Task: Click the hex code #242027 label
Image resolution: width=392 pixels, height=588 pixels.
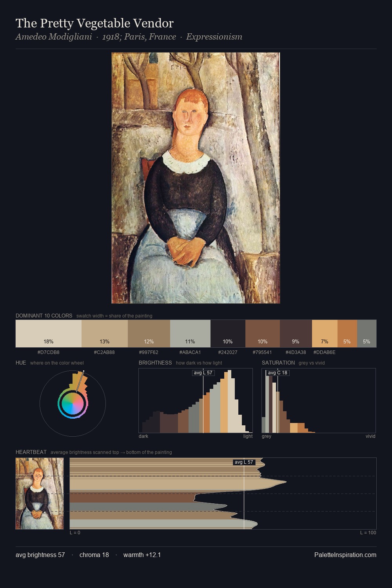Action: (x=228, y=352)
